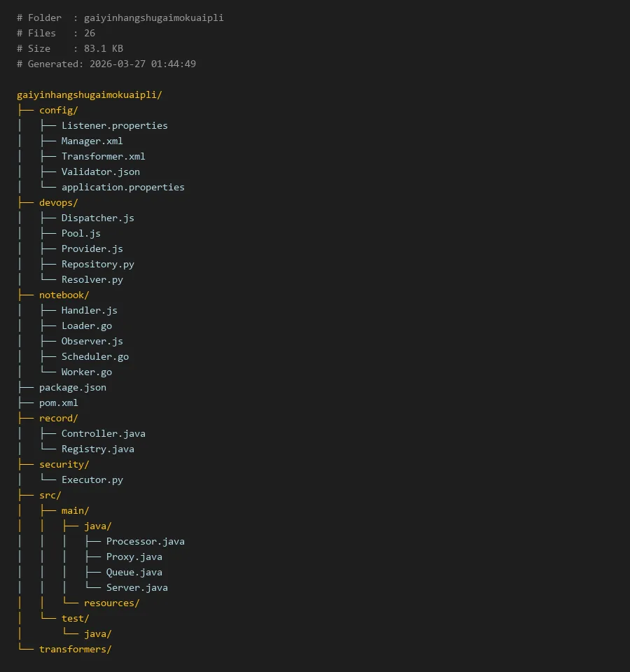Select Transformer.xml in config
This screenshot has height=672, width=630.
(x=103, y=156)
